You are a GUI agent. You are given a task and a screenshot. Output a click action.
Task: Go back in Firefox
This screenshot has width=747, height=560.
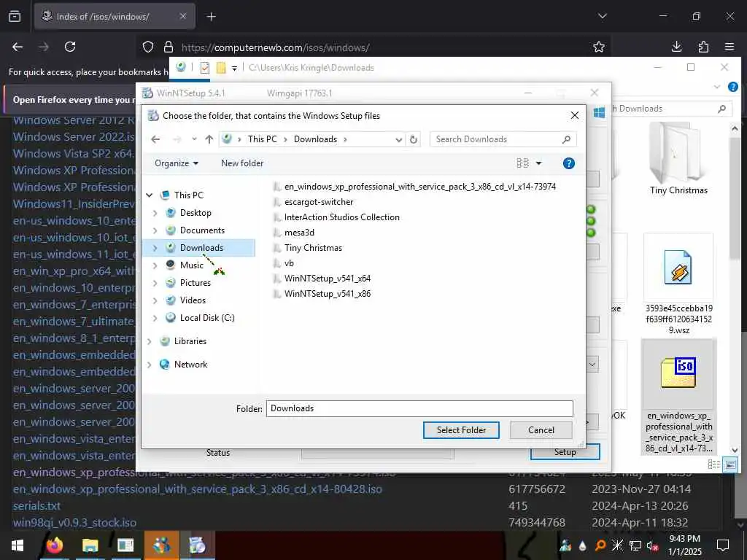pos(18,47)
